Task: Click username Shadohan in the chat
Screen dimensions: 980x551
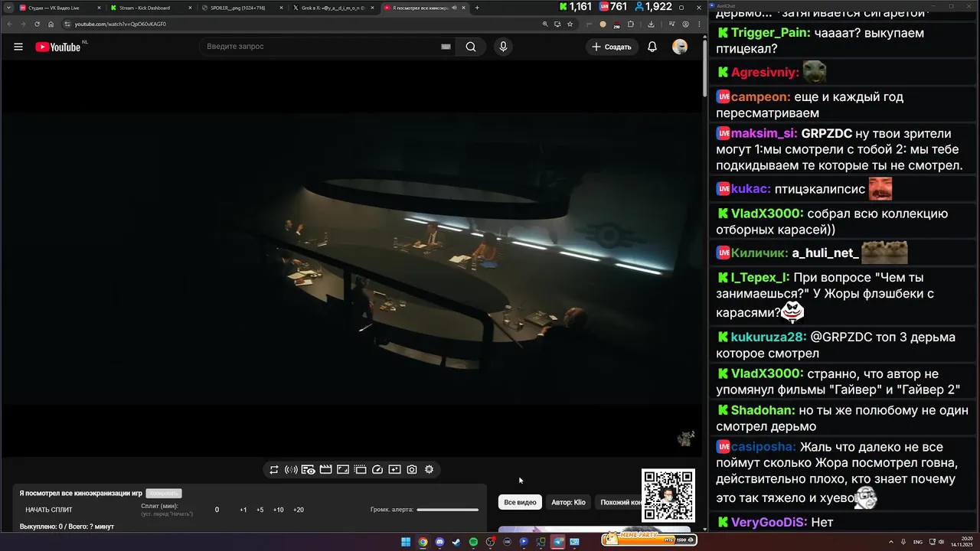Action: pyautogui.click(x=763, y=410)
